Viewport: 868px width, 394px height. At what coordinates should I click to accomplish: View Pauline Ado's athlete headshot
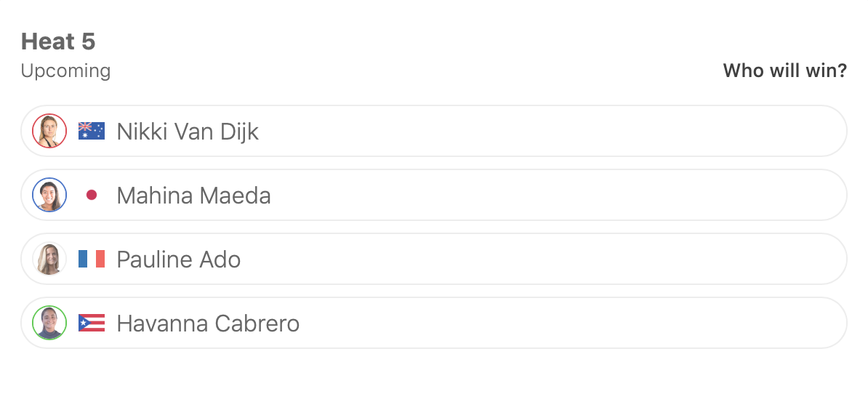[x=49, y=260]
